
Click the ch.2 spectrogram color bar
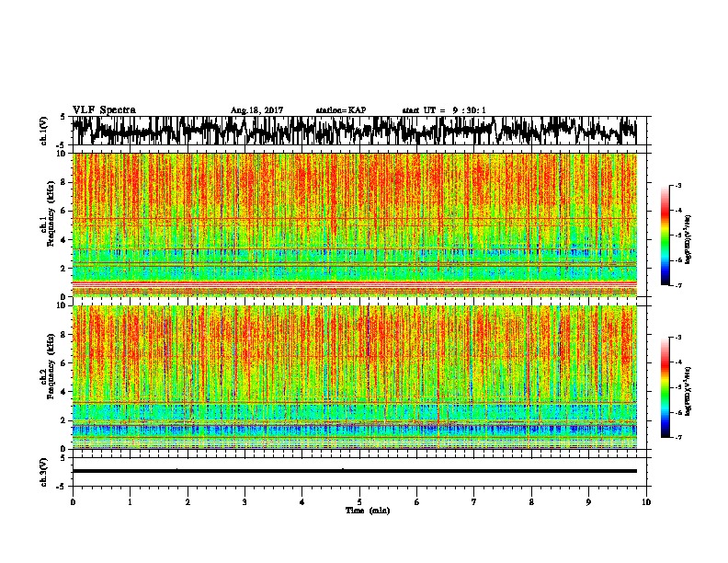[665, 387]
